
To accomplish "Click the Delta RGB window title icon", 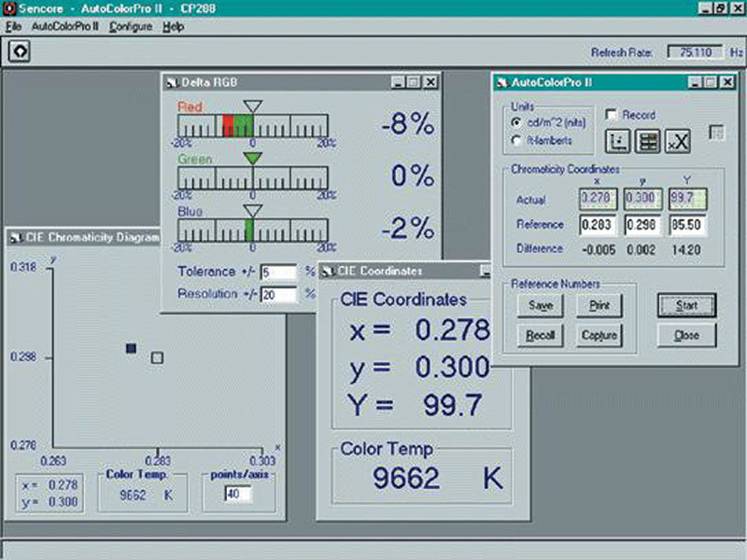I will [x=171, y=83].
